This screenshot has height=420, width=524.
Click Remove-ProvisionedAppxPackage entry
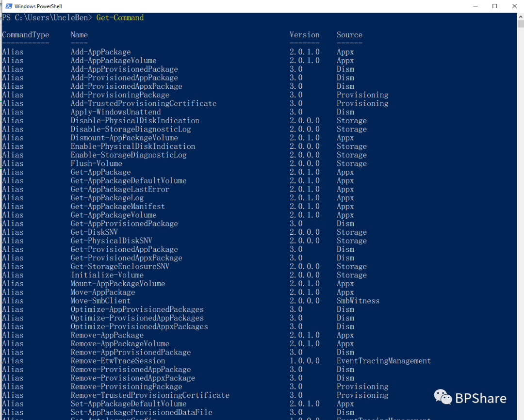click(x=133, y=378)
